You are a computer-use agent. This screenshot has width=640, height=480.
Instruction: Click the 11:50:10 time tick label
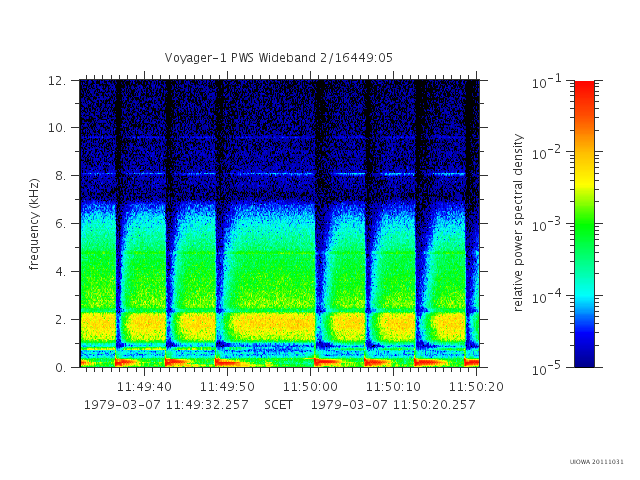tap(393, 386)
